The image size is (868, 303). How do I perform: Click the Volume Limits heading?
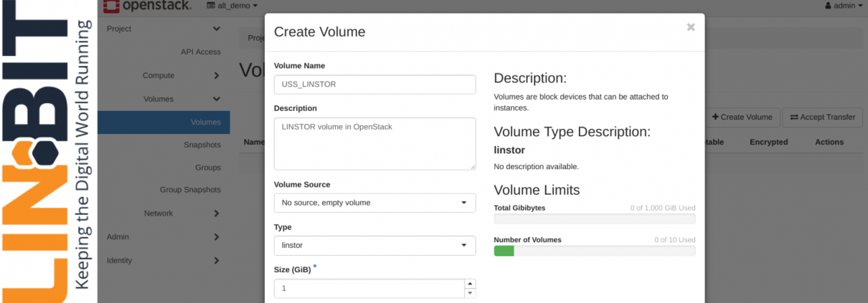(537, 190)
